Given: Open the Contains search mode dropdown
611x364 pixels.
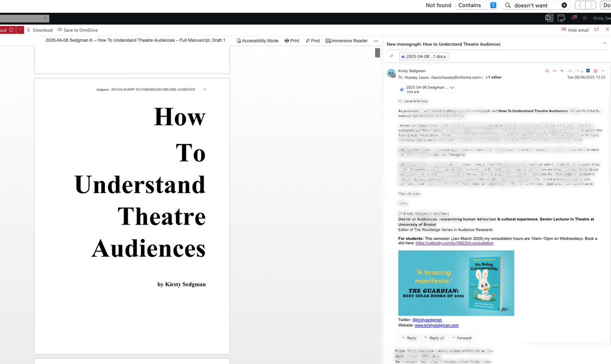Looking at the screenshot, I should [476, 5].
